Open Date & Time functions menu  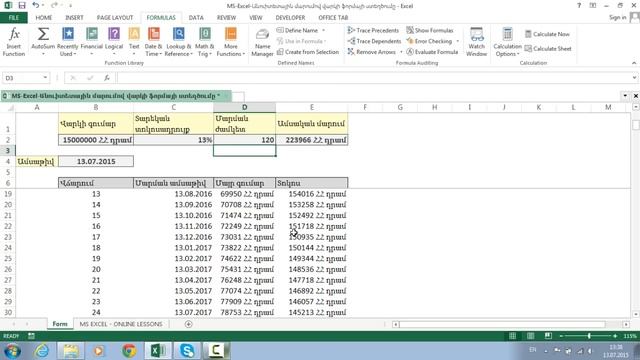click(x=153, y=42)
